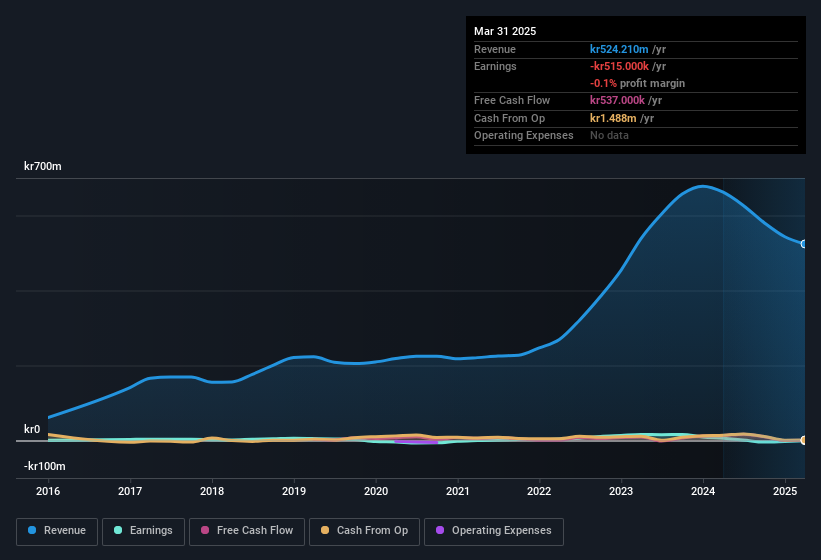Click the Free Cash Flow label in tooltip
The height and width of the screenshot is (560, 821).
pyautogui.click(x=512, y=100)
